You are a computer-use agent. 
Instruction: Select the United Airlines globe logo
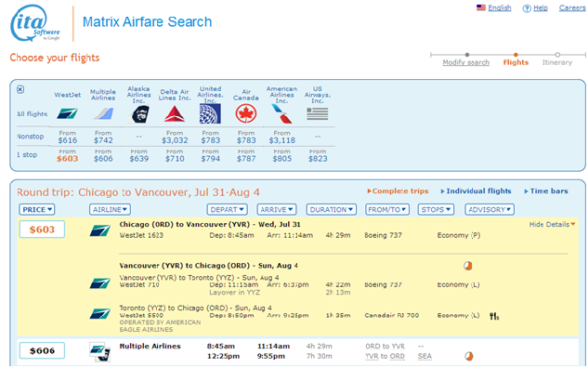pos(210,113)
